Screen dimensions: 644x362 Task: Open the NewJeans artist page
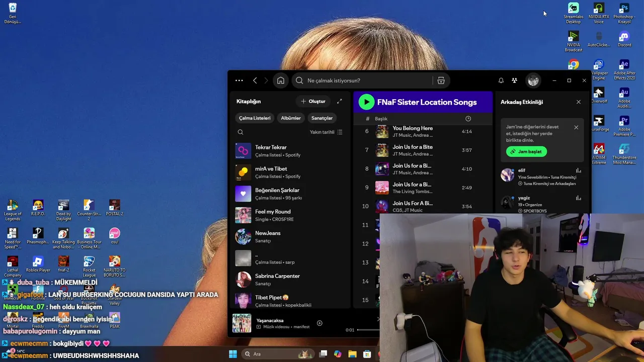(290, 237)
